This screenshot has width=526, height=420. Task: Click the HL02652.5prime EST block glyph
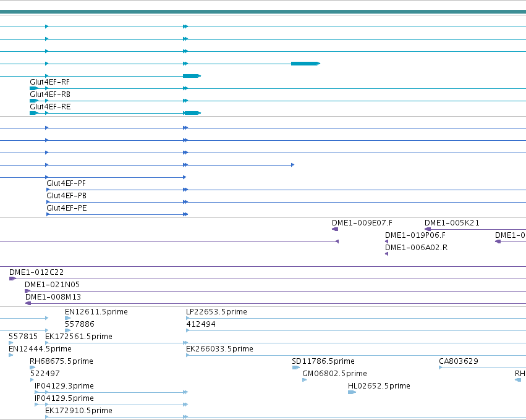point(352,392)
